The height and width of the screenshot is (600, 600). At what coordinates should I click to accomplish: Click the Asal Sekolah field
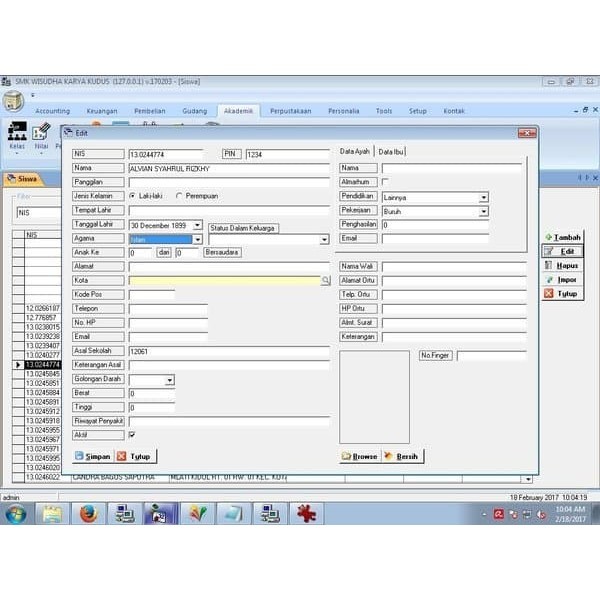tap(229, 351)
